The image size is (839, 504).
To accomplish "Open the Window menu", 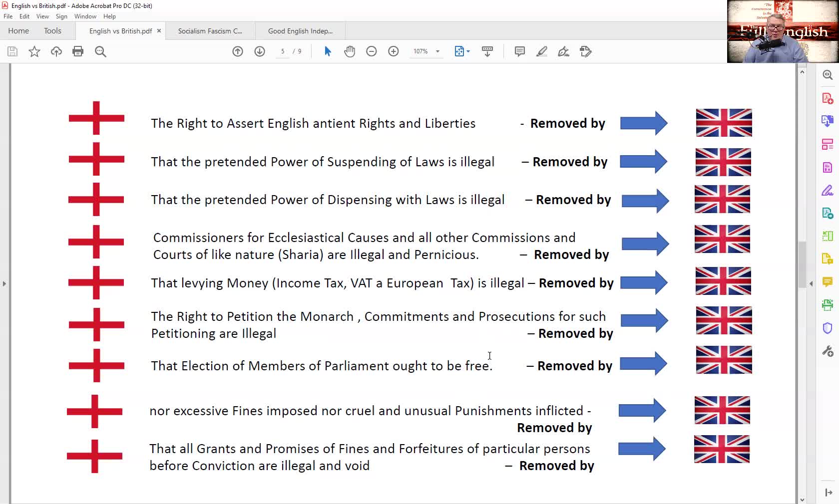I will [85, 16].
